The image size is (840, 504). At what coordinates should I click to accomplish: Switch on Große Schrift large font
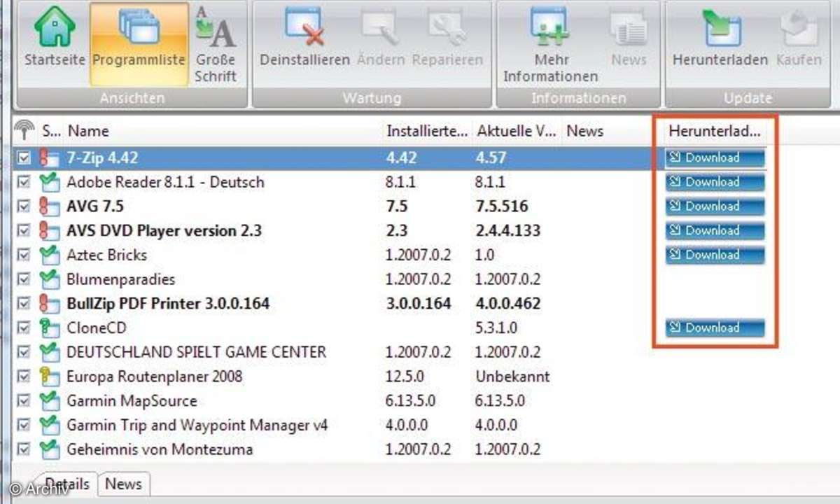point(215,43)
